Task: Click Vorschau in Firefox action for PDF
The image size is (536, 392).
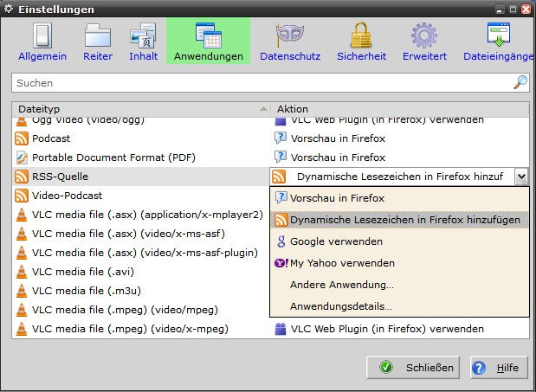Action: point(338,157)
